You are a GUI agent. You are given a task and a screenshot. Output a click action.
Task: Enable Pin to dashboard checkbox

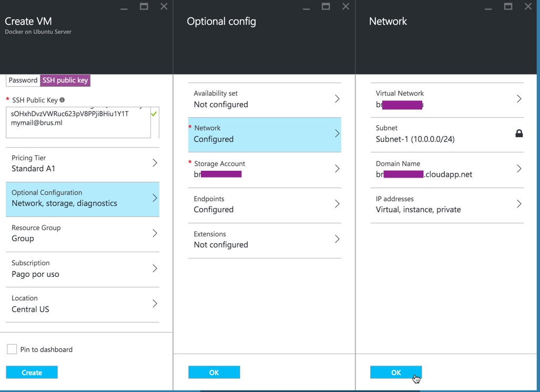12,349
